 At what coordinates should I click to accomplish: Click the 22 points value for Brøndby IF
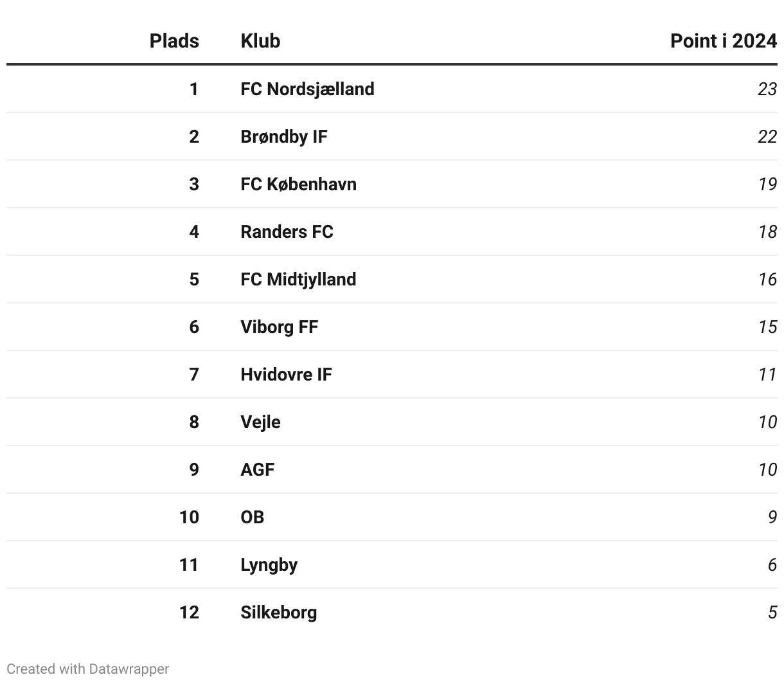click(767, 136)
